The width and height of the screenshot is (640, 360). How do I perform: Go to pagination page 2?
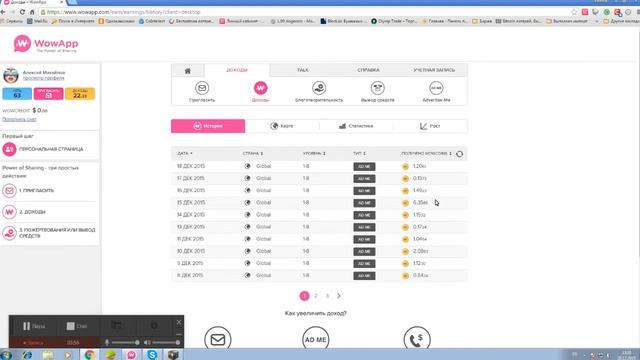click(x=316, y=296)
